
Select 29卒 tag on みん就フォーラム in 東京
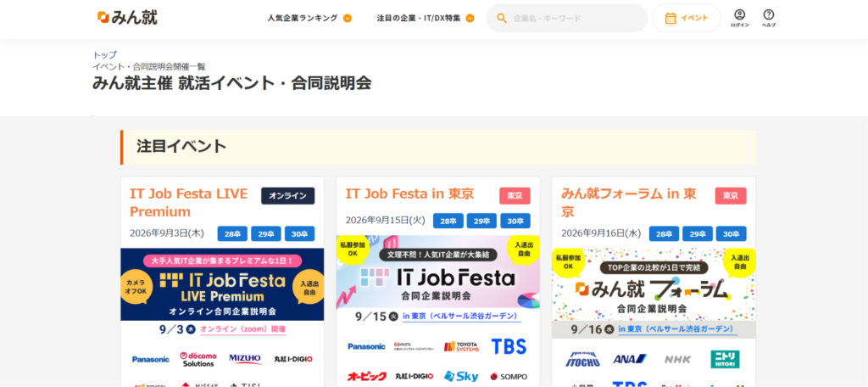click(x=698, y=234)
